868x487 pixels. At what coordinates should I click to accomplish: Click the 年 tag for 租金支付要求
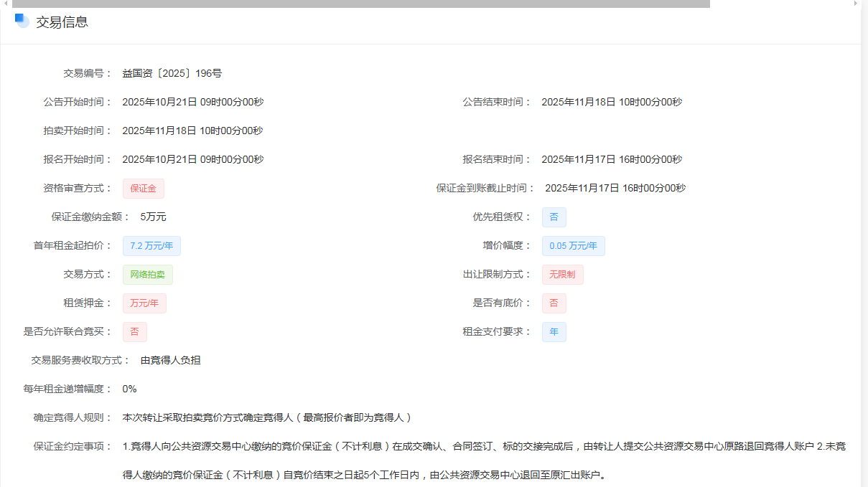coord(554,332)
